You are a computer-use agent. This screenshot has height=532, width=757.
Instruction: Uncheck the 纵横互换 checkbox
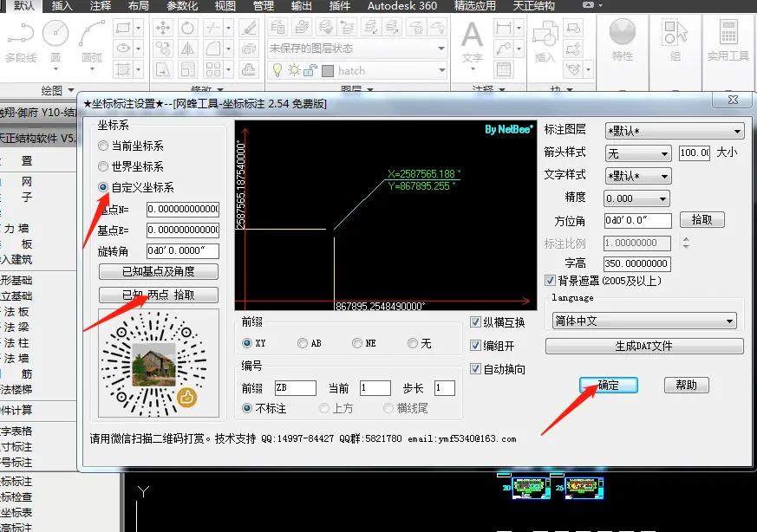pos(475,320)
